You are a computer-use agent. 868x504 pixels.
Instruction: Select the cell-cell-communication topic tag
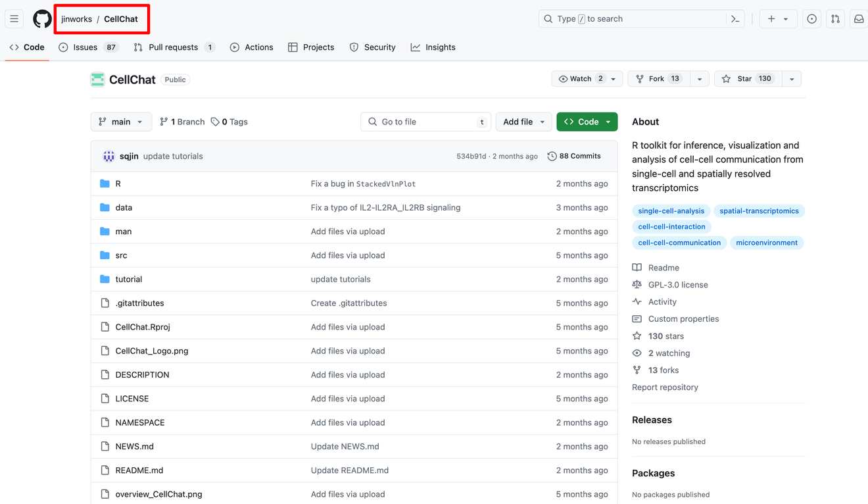(679, 243)
